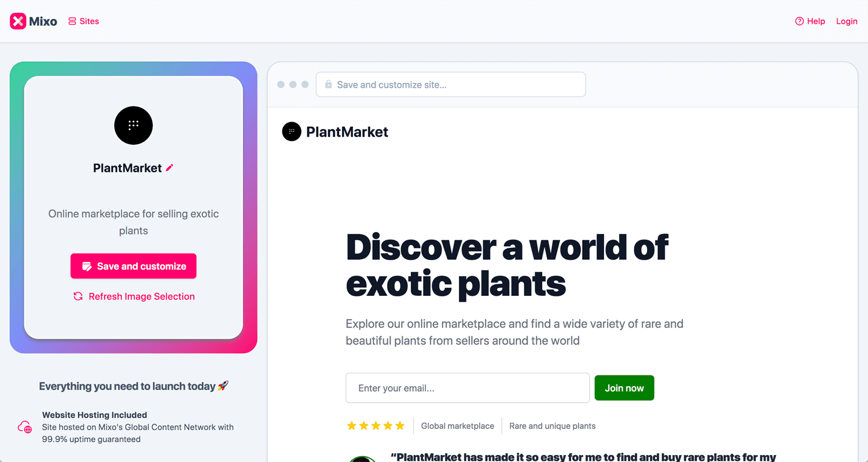Click Refresh Image Selection link
The image size is (868, 462).
point(134,296)
